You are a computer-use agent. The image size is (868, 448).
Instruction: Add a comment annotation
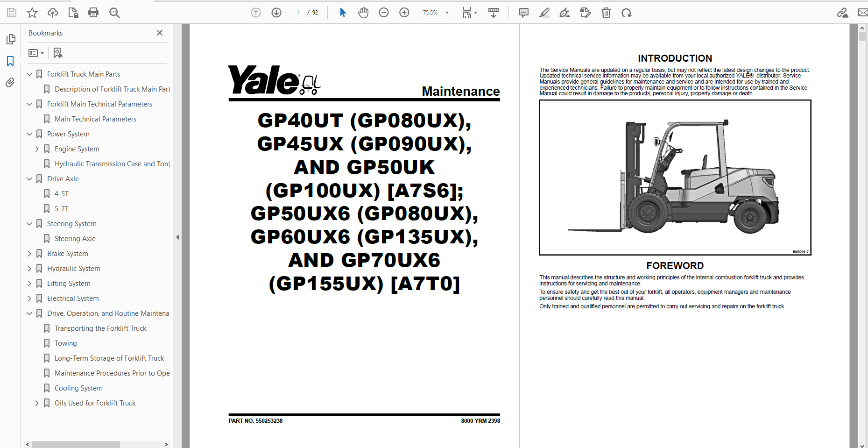[x=523, y=13]
